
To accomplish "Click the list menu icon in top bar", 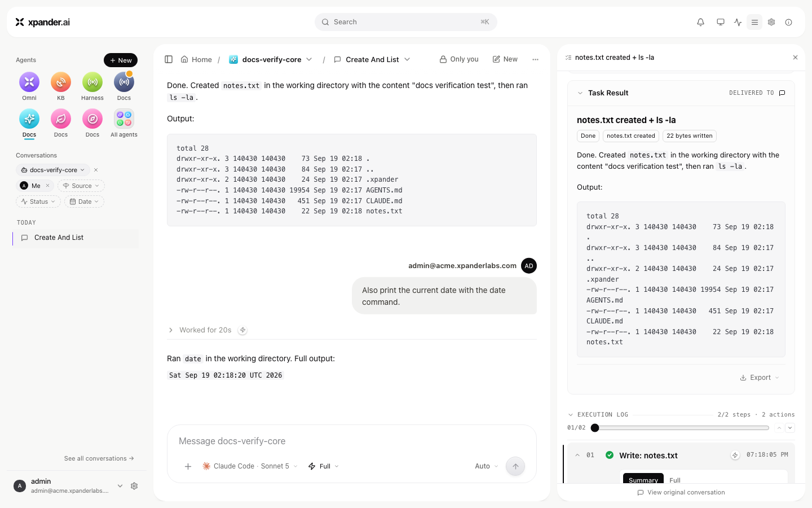I will (754, 22).
